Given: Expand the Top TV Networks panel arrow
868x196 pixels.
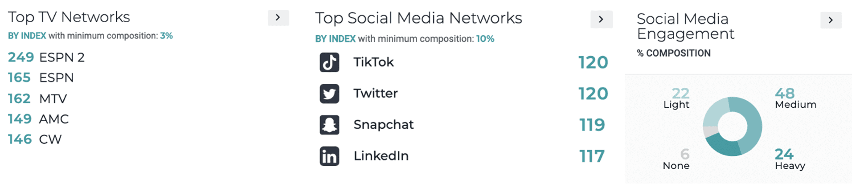Looking at the screenshot, I should [278, 18].
